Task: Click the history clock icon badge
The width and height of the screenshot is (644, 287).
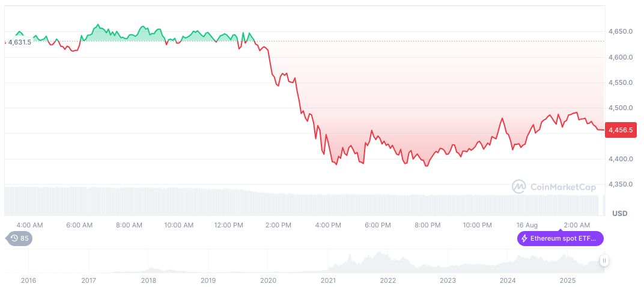Action: coord(15,238)
